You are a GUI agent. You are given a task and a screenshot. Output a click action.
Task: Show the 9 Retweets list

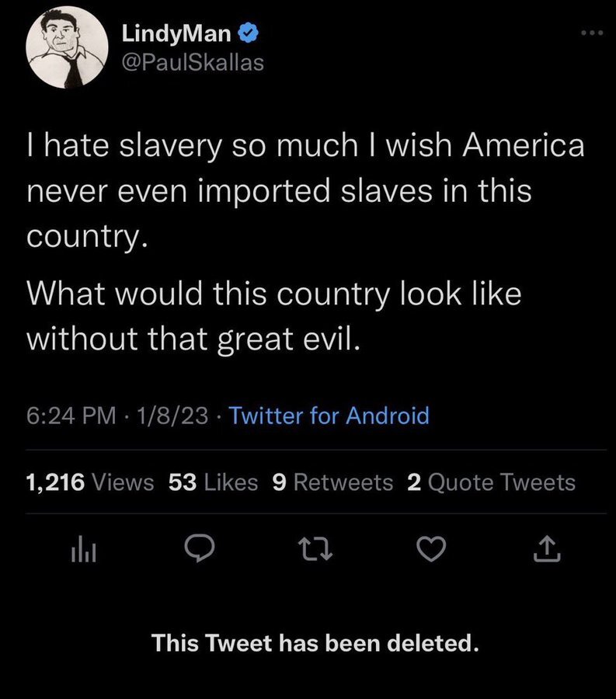(333, 482)
